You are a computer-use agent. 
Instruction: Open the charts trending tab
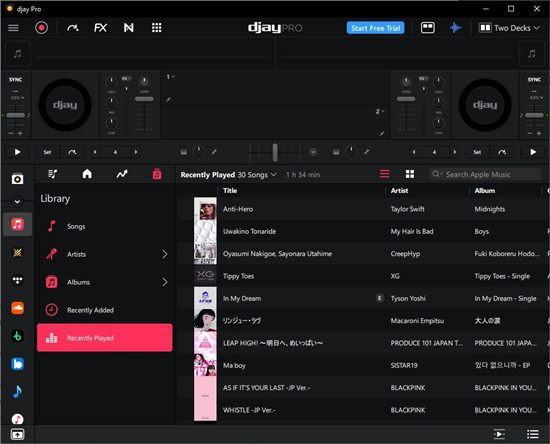pyautogui.click(x=122, y=174)
